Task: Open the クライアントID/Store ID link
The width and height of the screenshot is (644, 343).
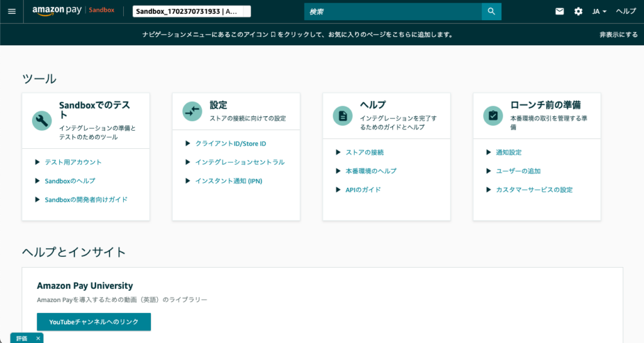Action: [x=230, y=144]
